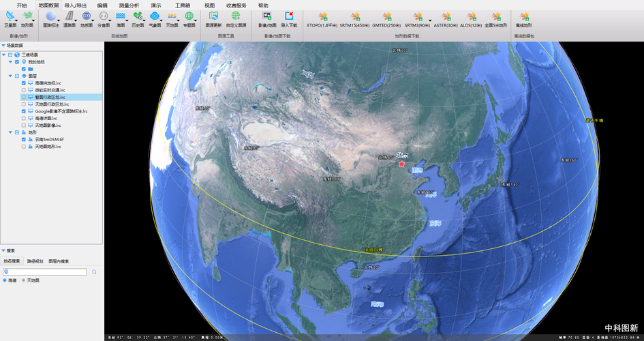The height and width of the screenshot is (341, 644).
Task: Switch to the 路径规划 search tab
Action: tap(35, 261)
